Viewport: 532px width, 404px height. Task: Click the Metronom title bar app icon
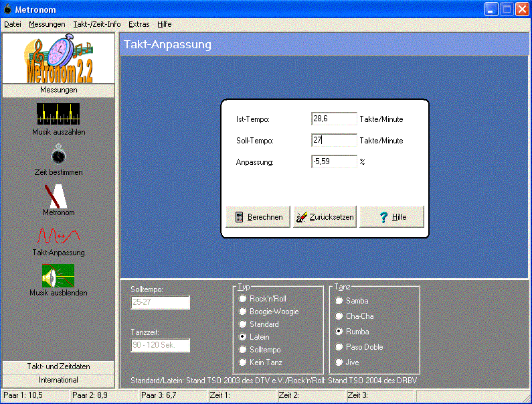(7, 9)
